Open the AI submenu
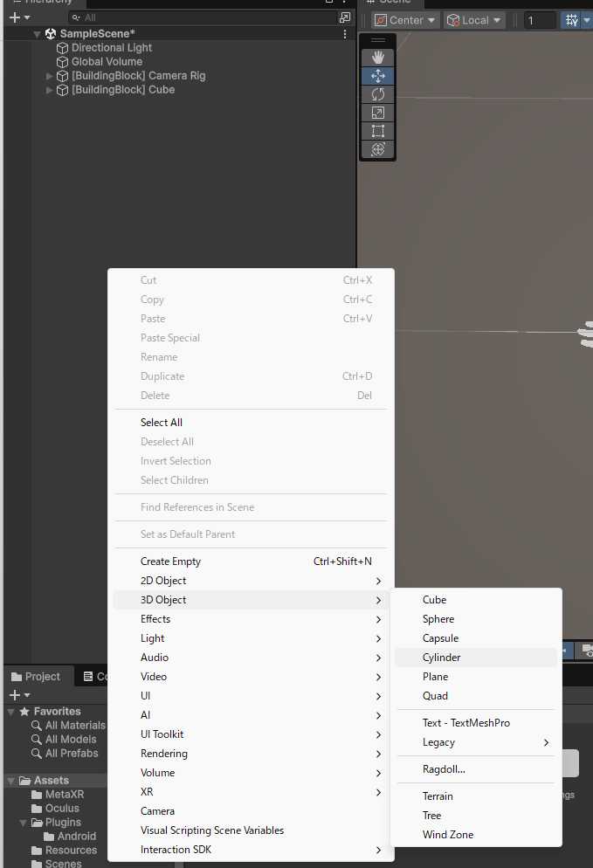This screenshot has width=593, height=868. pos(251,715)
